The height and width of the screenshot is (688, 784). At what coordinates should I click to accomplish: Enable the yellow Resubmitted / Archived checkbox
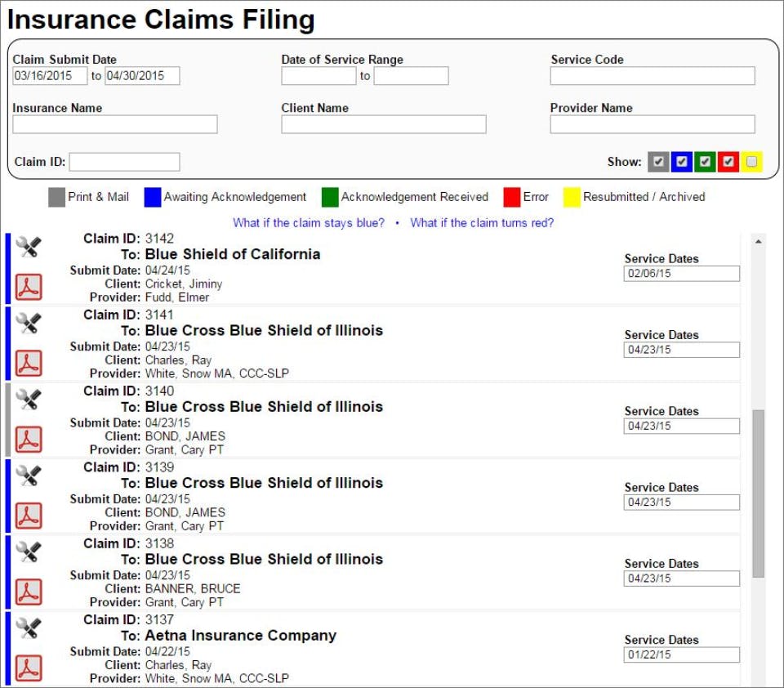[751, 162]
